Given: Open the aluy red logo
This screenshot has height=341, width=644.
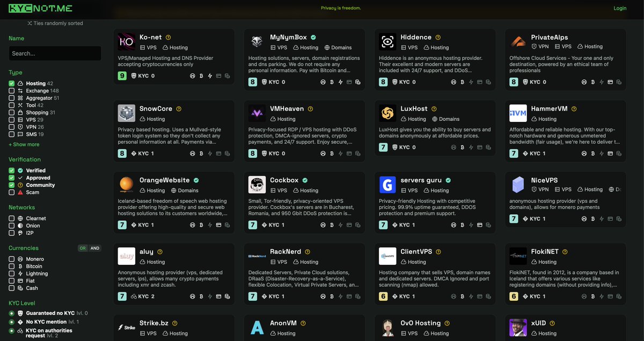Looking at the screenshot, I should 127,256.
